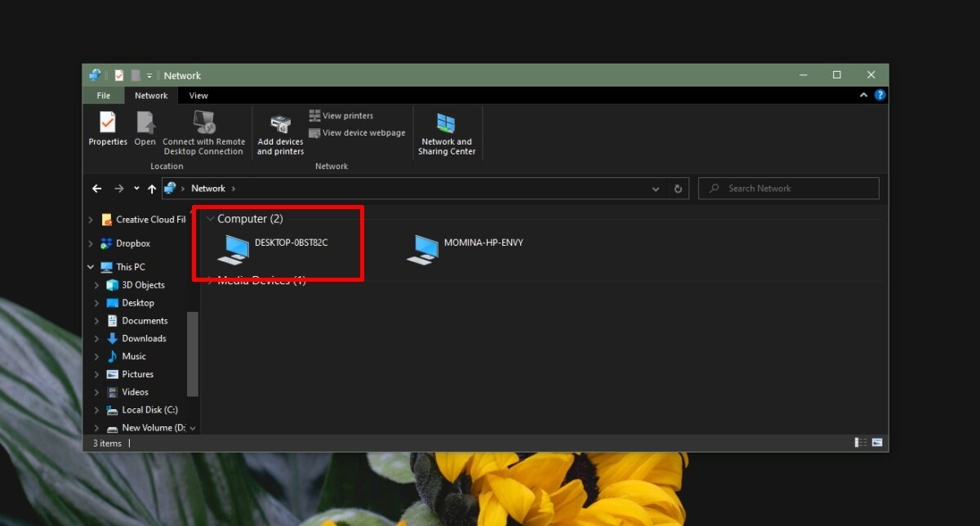This screenshot has height=526, width=980.
Task: Open the address bar dropdown
Action: click(656, 188)
